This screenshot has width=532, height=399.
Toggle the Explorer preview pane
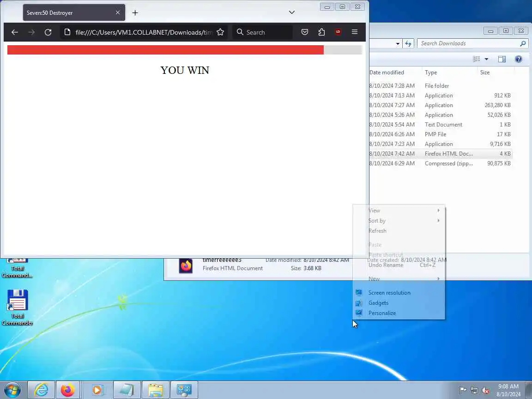point(502,59)
